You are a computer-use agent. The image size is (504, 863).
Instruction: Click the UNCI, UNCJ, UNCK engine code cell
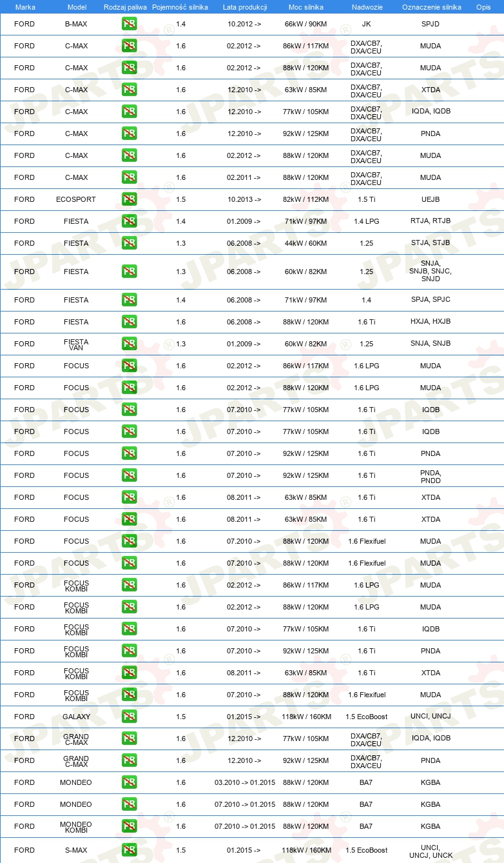[431, 851]
